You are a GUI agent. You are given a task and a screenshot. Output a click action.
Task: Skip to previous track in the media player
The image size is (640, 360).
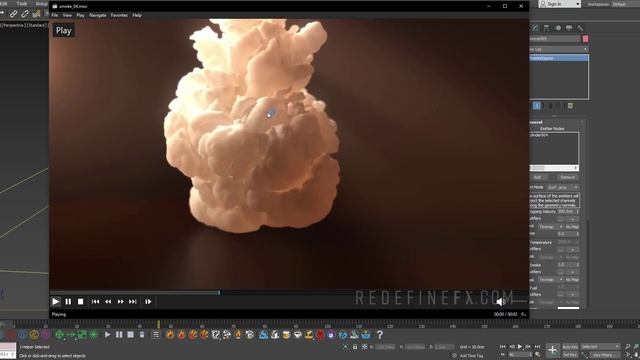tap(96, 302)
